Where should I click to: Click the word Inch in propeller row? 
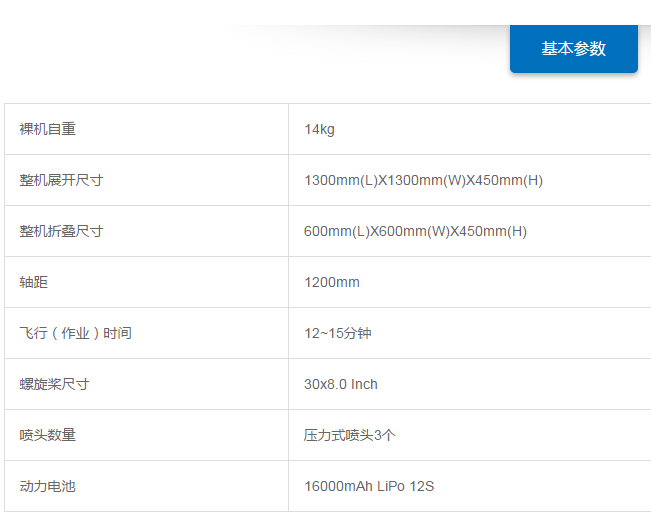[x=364, y=384]
